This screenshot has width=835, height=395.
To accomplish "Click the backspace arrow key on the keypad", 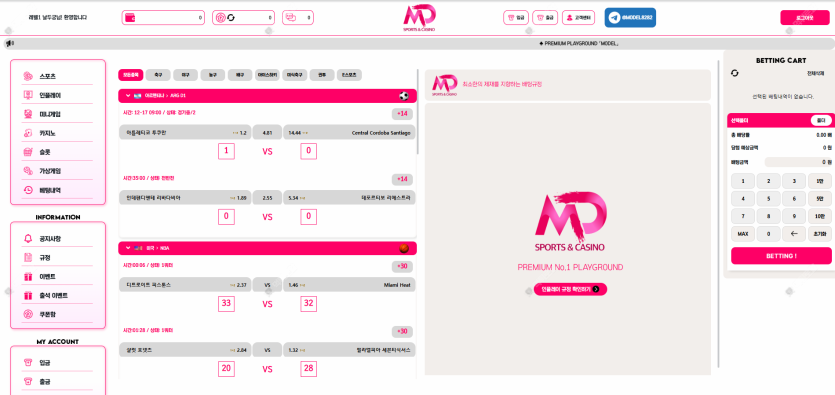I will (794, 234).
